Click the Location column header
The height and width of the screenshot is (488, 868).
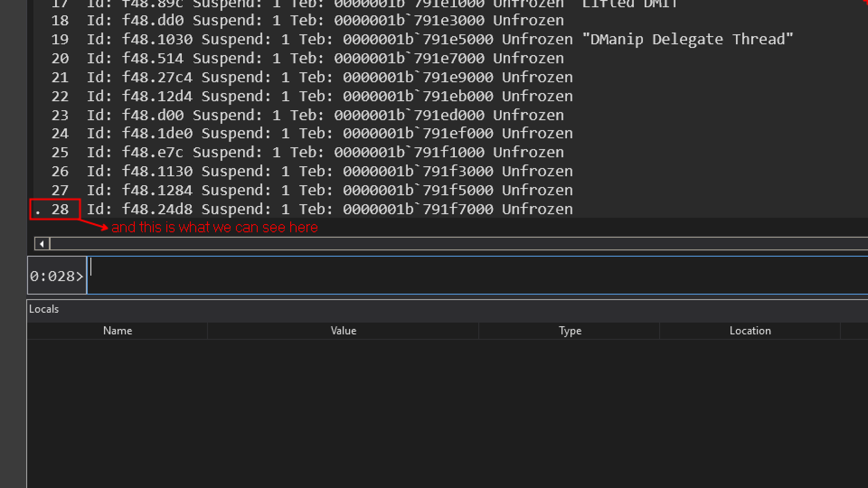coord(750,331)
